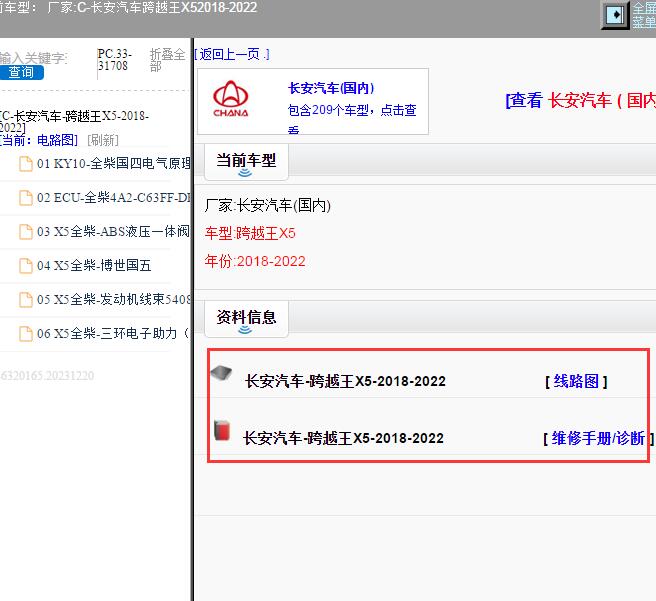This screenshot has width=656, height=601.
Task: Click 长安汽车-跨越王X5-2018-2022 title in 维修手册 row
Action: coord(343,438)
